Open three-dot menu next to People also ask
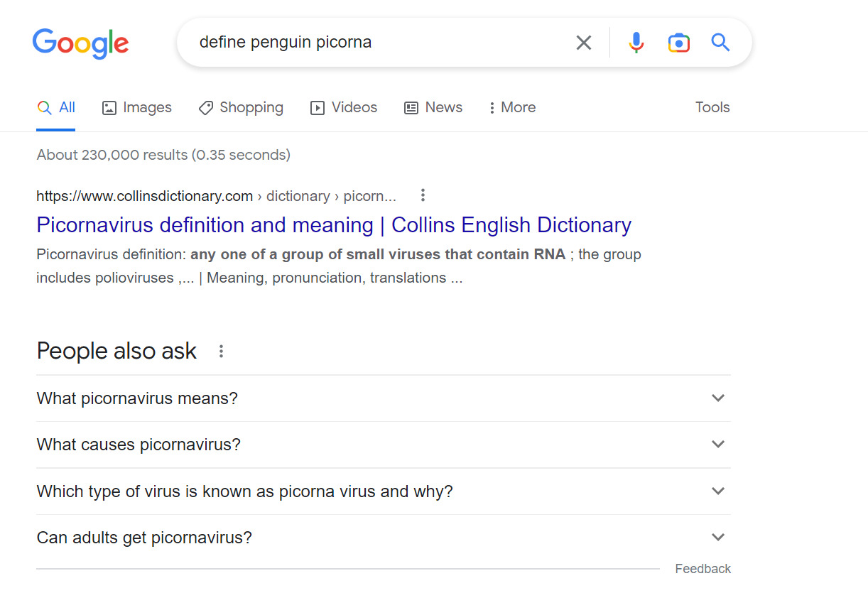Screen dimensions: 868x593 point(221,351)
